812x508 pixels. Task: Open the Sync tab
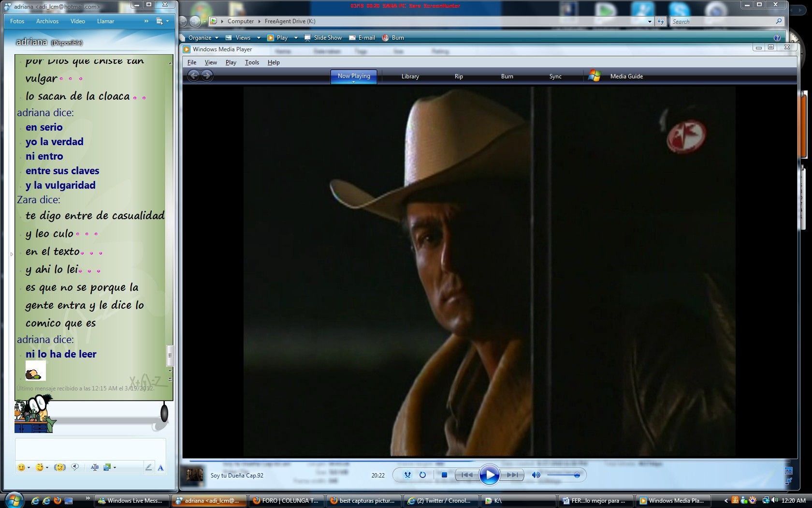coord(555,76)
